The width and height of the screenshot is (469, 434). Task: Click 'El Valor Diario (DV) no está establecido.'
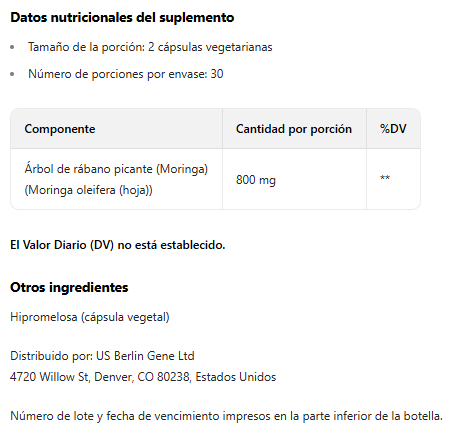click(118, 245)
